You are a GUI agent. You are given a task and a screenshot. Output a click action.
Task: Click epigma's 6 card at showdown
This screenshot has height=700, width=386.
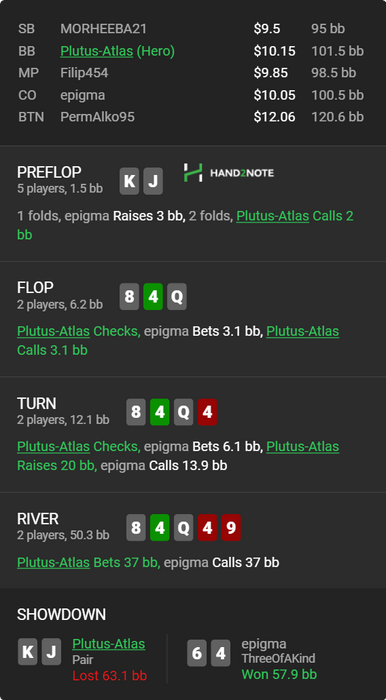(x=197, y=653)
